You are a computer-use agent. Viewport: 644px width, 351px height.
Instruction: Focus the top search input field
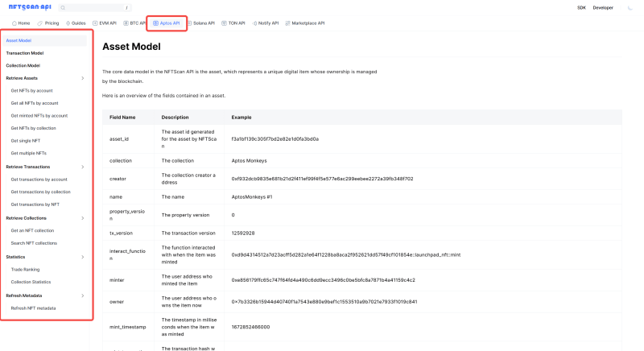[95, 8]
